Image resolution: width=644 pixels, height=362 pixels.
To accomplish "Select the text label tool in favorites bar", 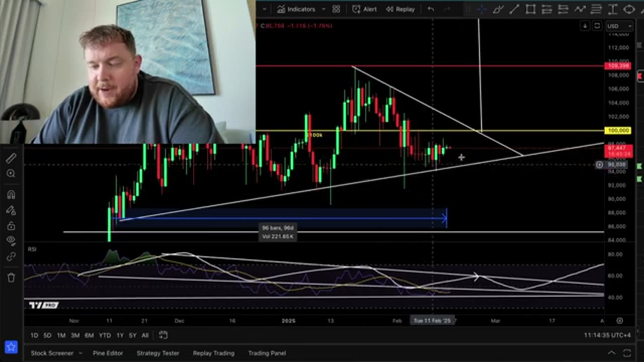I will [612, 9].
